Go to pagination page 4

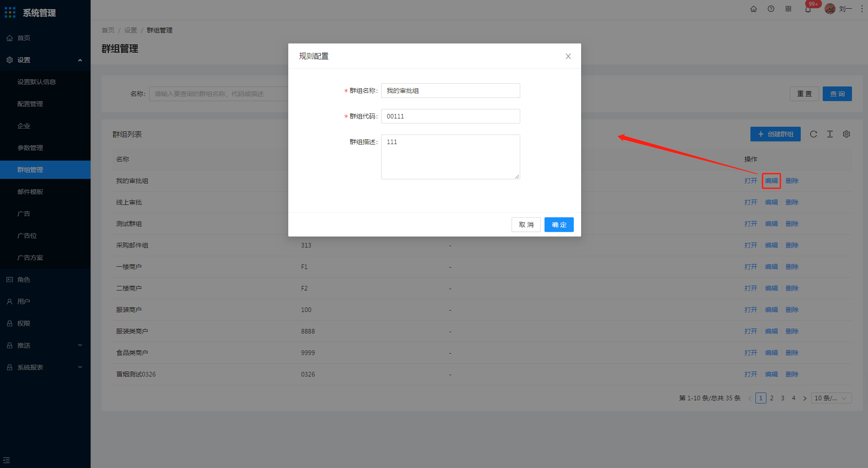(794, 398)
